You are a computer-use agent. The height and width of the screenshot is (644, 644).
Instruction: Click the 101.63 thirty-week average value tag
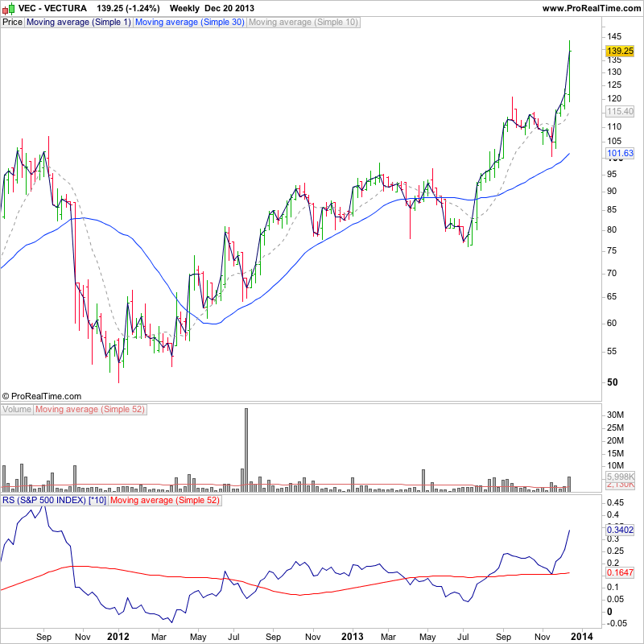click(x=620, y=153)
